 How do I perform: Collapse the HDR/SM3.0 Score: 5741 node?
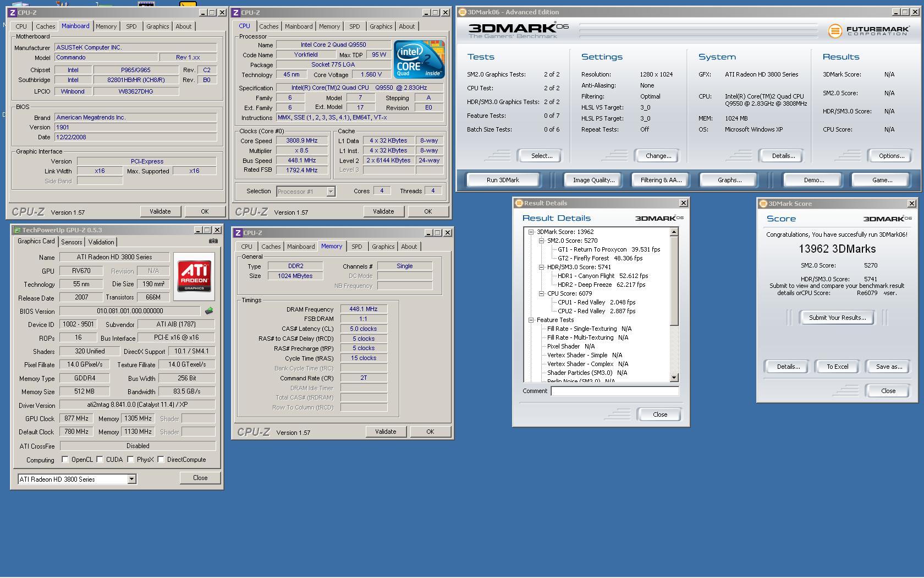click(542, 267)
